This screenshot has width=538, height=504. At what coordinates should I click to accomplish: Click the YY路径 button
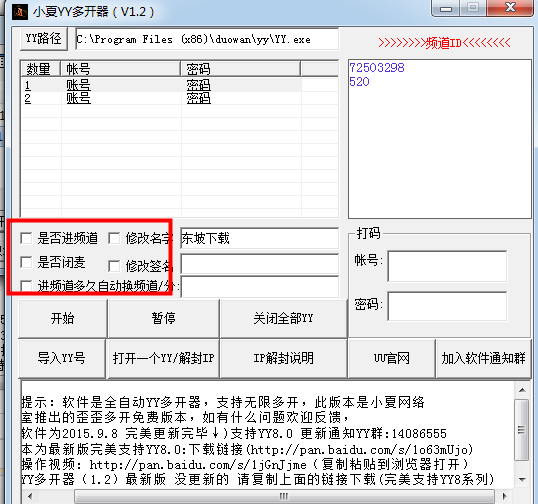(44, 38)
